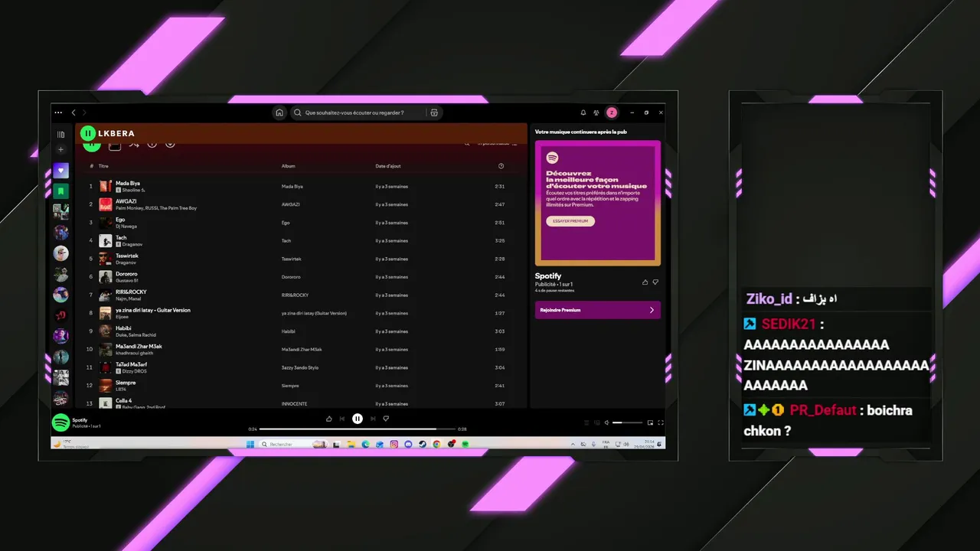
Task: Toggle fullscreen mode
Action: click(661, 422)
